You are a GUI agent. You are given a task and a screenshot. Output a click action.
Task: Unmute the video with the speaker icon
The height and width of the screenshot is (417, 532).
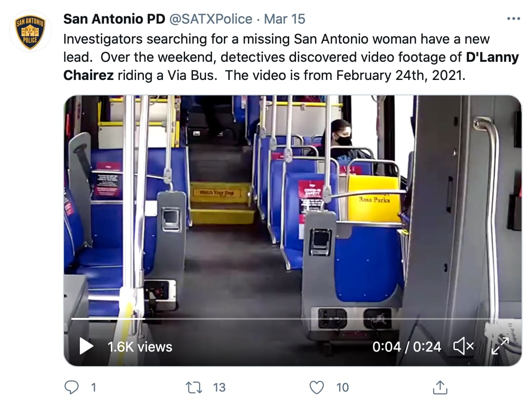coord(464,347)
